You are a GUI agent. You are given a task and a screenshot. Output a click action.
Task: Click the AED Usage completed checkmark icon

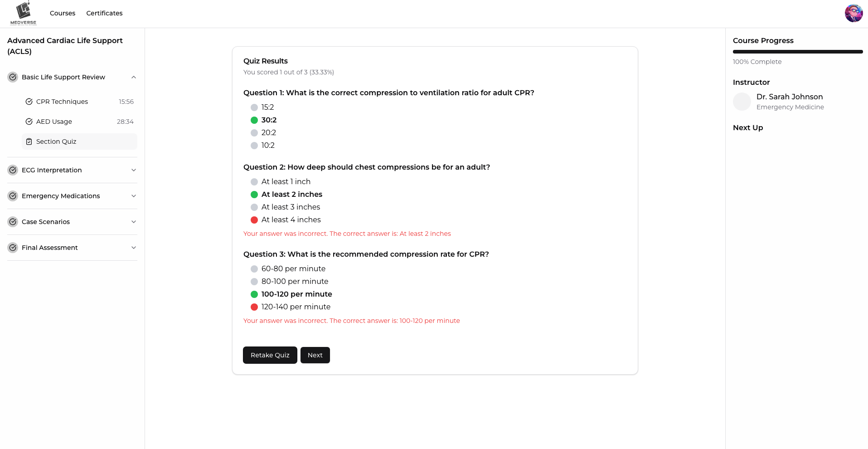pos(29,122)
